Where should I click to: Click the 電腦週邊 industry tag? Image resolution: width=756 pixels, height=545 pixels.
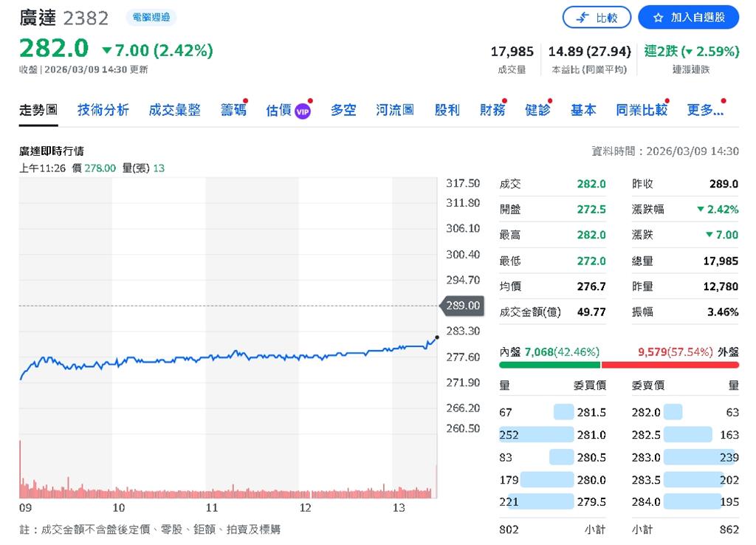click(x=150, y=17)
